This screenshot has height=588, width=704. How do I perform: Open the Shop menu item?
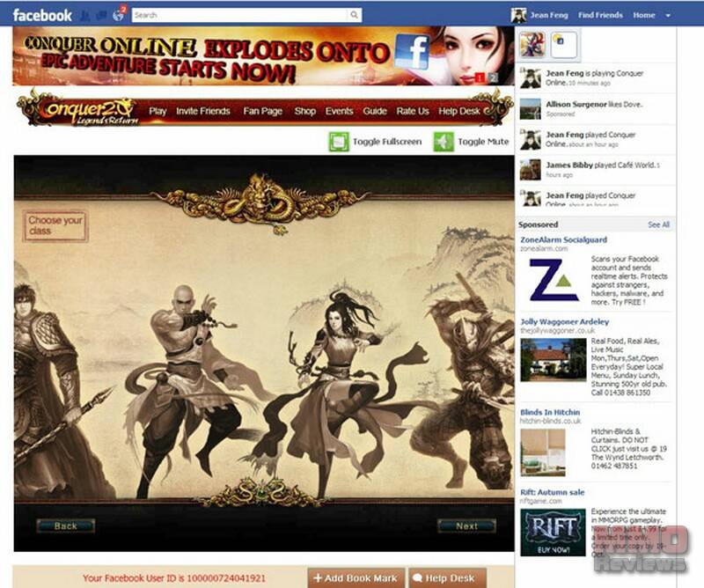(x=304, y=112)
